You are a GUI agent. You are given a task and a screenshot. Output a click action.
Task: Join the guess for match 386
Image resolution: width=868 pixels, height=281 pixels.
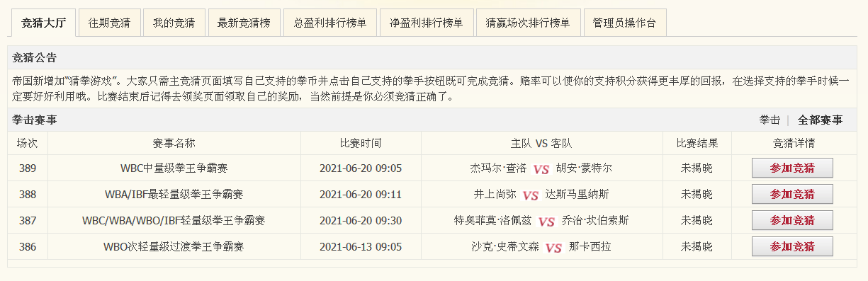tap(792, 246)
